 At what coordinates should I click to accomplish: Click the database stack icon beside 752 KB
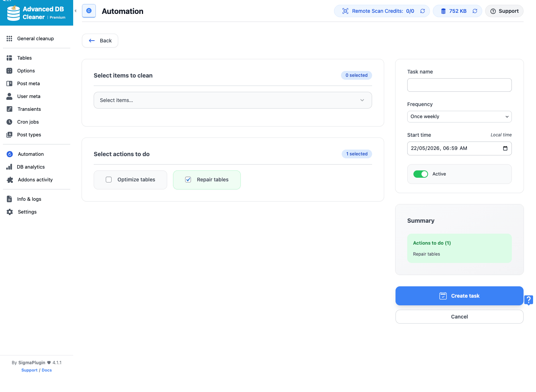[x=443, y=11]
